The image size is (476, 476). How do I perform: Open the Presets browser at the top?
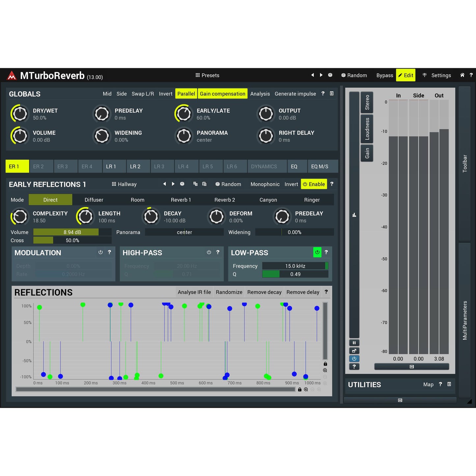[x=208, y=75]
